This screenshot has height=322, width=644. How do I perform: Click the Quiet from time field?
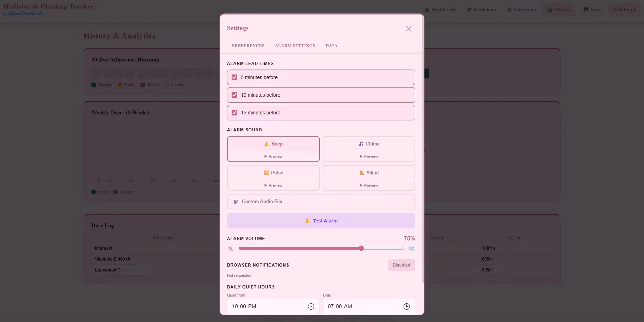coord(273,306)
